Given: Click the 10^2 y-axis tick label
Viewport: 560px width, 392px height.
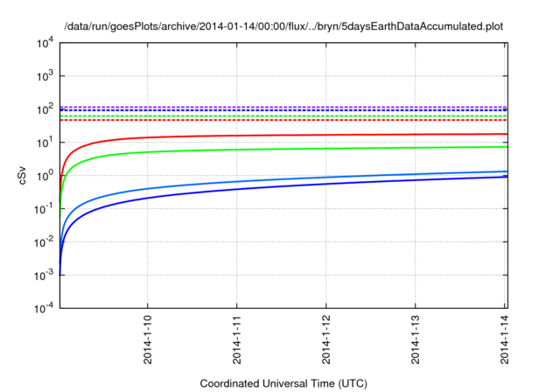Looking at the screenshot, I should [x=45, y=109].
